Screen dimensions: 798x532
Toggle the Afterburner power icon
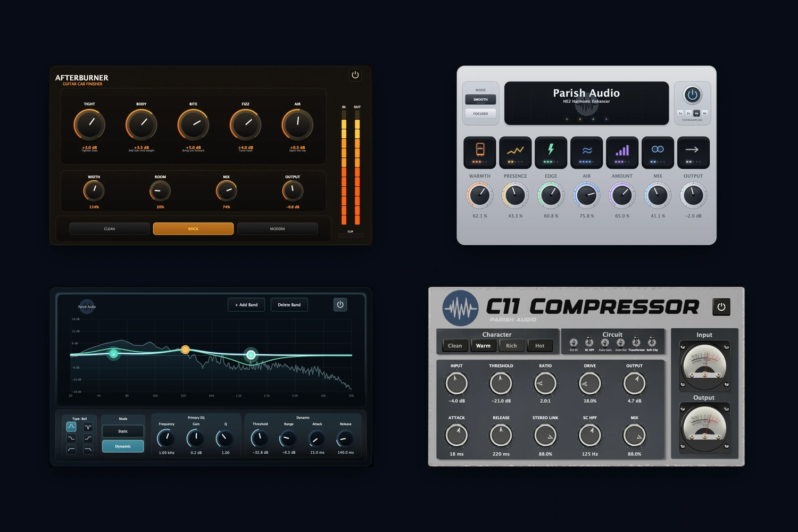(x=355, y=75)
